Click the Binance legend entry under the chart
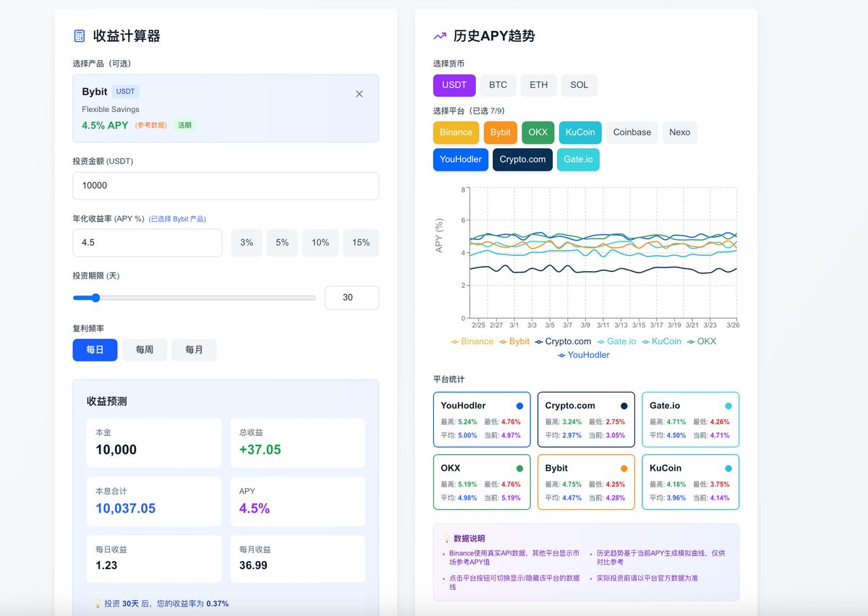The height and width of the screenshot is (616, 868). coord(472,341)
